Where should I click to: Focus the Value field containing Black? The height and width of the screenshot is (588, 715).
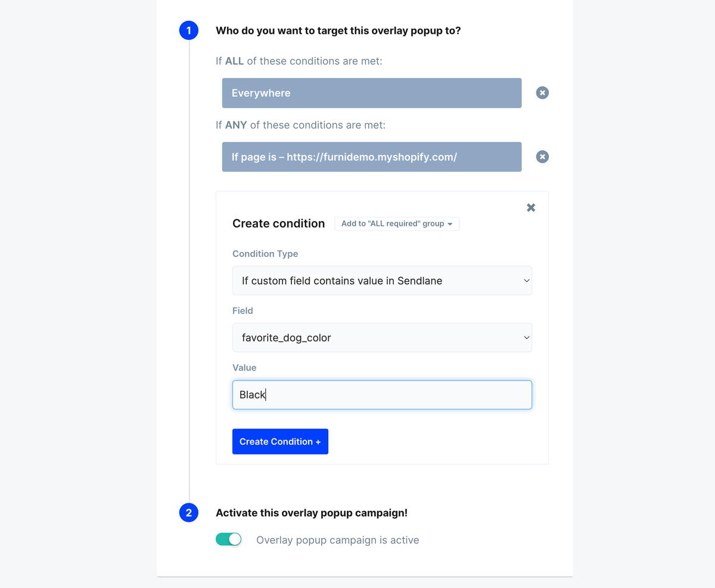coord(382,395)
